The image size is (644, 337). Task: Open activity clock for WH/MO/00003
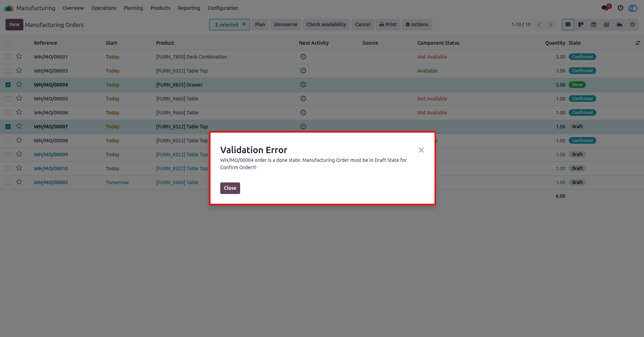coord(303,71)
